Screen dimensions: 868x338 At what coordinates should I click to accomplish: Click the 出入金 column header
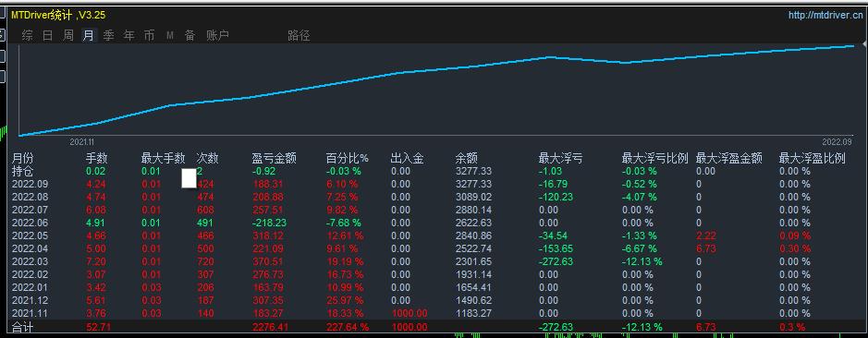point(407,159)
